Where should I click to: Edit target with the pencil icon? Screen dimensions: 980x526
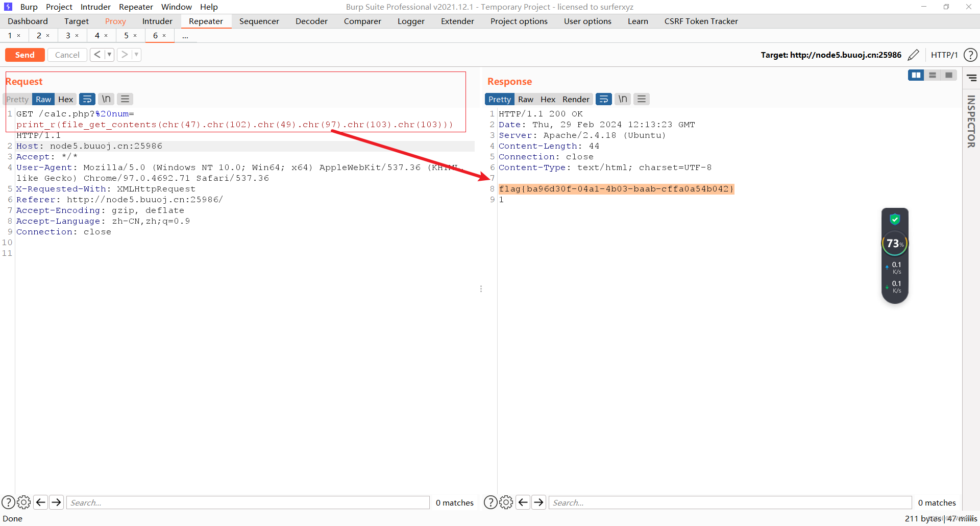pyautogui.click(x=914, y=55)
